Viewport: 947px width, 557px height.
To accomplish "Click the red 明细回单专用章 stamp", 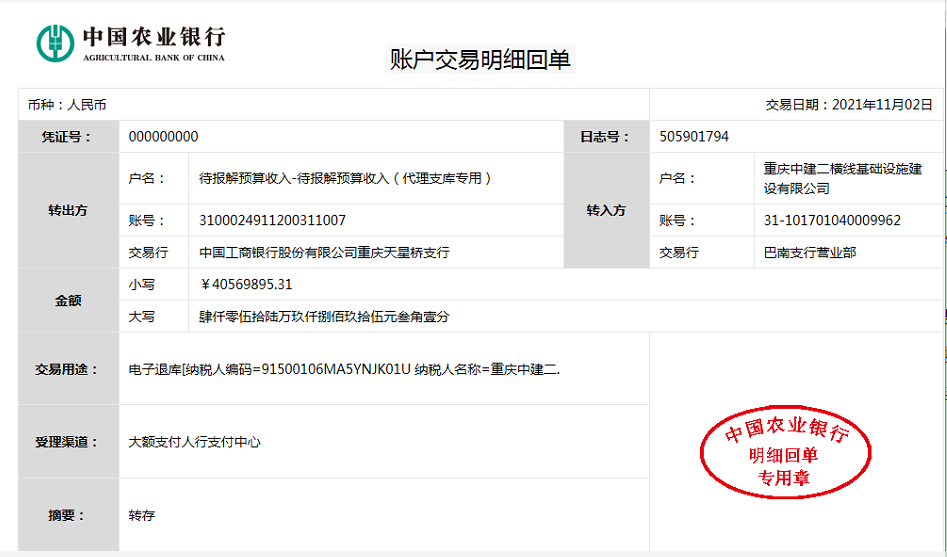I will (x=785, y=451).
